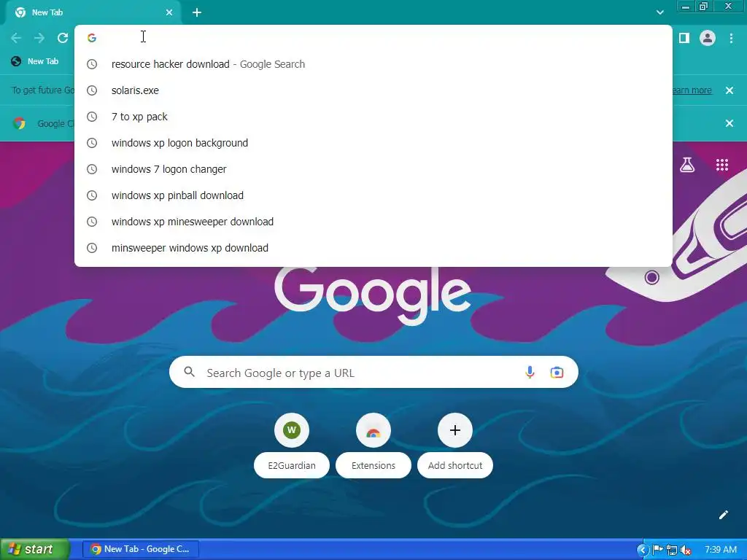Viewport: 747px width, 560px height.
Task: Close the New Tab tab
Action: (169, 12)
